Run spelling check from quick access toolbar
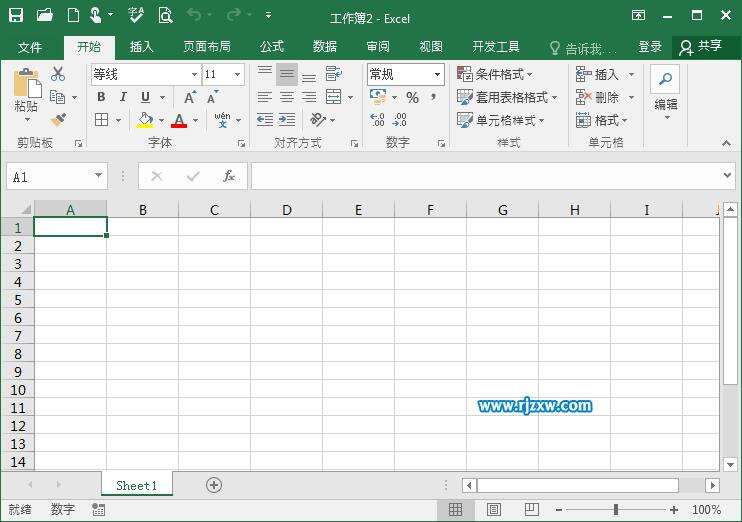This screenshot has height=522, width=742. tap(136, 15)
